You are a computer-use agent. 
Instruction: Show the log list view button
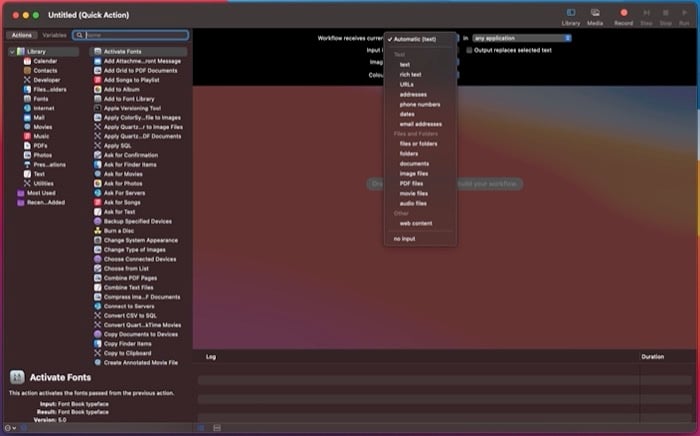click(x=201, y=428)
